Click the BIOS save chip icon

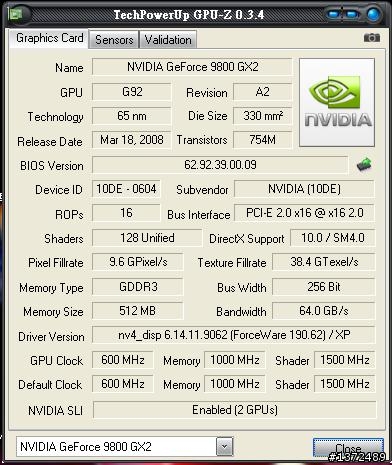click(364, 165)
